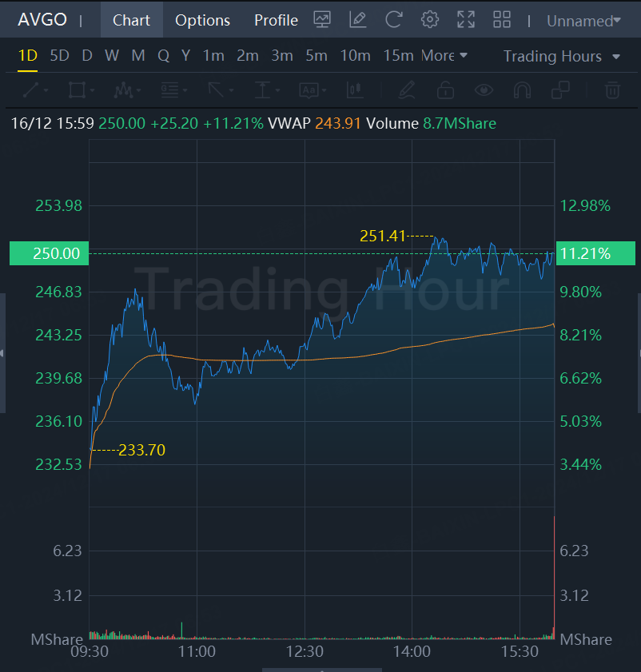Image resolution: width=641 pixels, height=672 pixels.
Task: Select the 1D timeframe
Action: pos(27,56)
